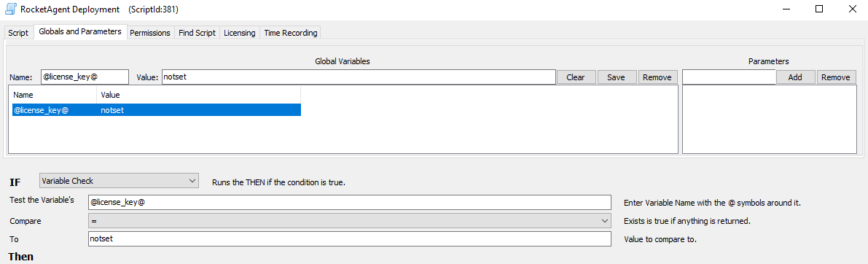Viewport: 868px width, 264px height.
Task: Add a new parameter
Action: click(795, 77)
